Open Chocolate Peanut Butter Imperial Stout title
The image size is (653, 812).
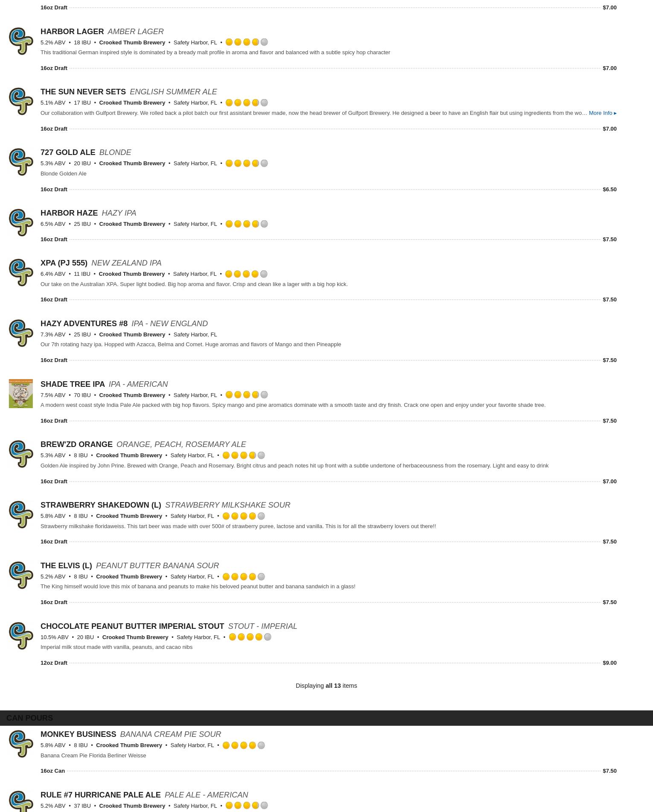coord(132,626)
